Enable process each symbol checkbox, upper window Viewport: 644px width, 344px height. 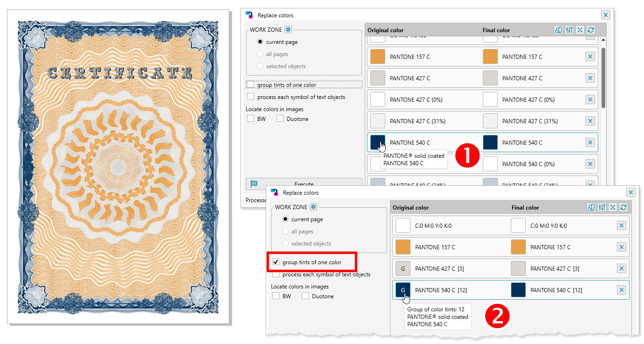point(251,97)
